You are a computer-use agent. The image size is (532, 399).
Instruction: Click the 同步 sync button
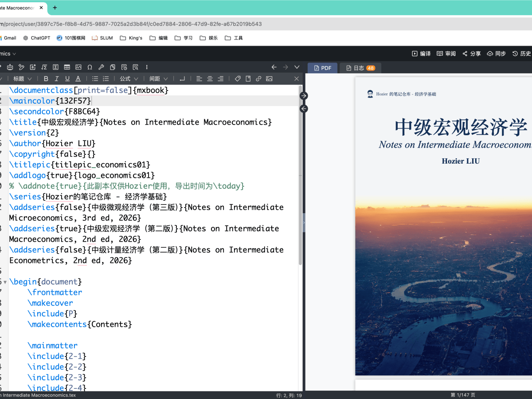(x=496, y=54)
